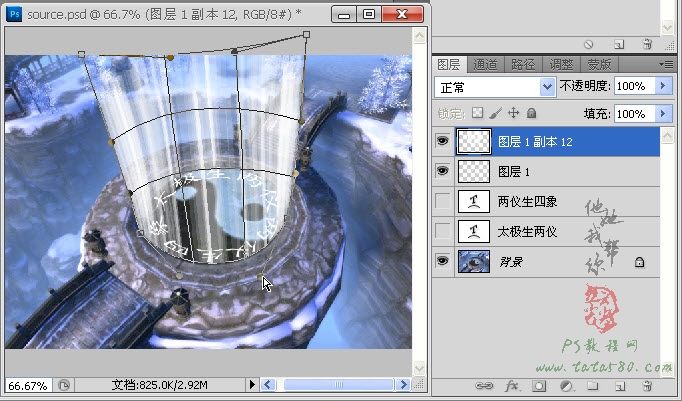Switch to the 调整 tab
Image resolution: width=682 pixels, height=401 pixels.
[561, 64]
